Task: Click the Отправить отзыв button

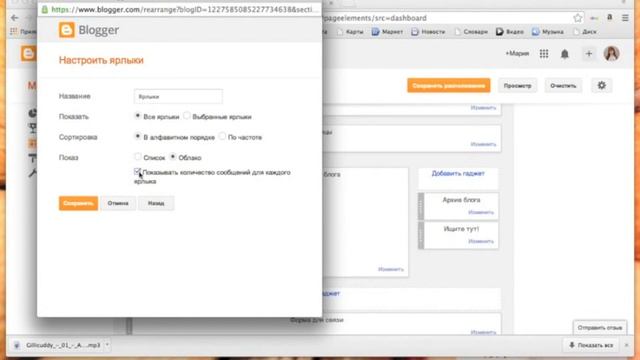Action: coord(600,327)
